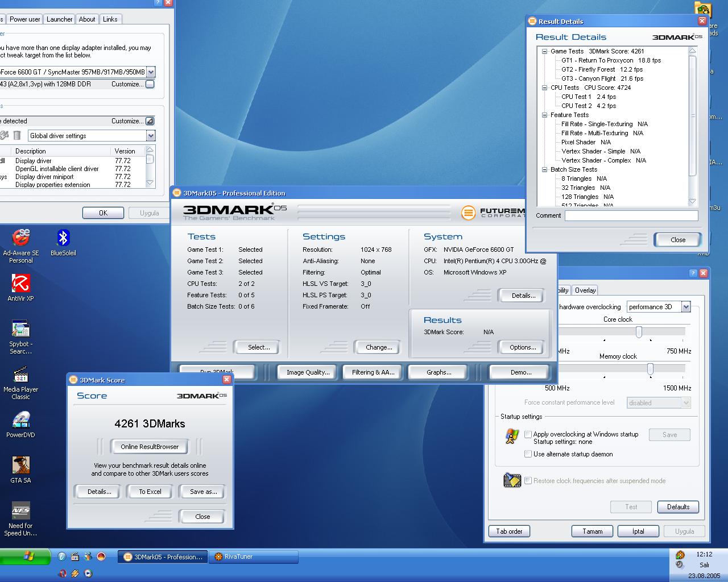Click the blue 'i' quick launch icon
Viewport: 728px width, 582px height.
[x=61, y=557]
